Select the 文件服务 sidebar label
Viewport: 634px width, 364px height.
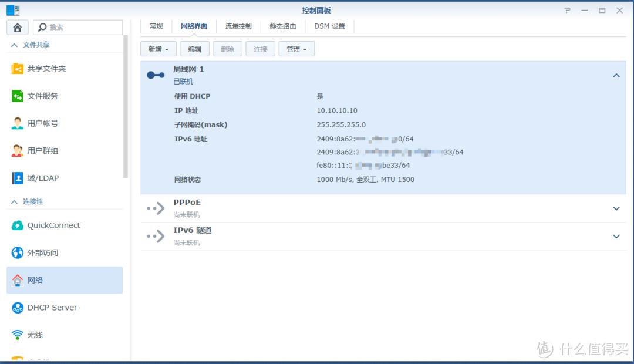pos(42,96)
